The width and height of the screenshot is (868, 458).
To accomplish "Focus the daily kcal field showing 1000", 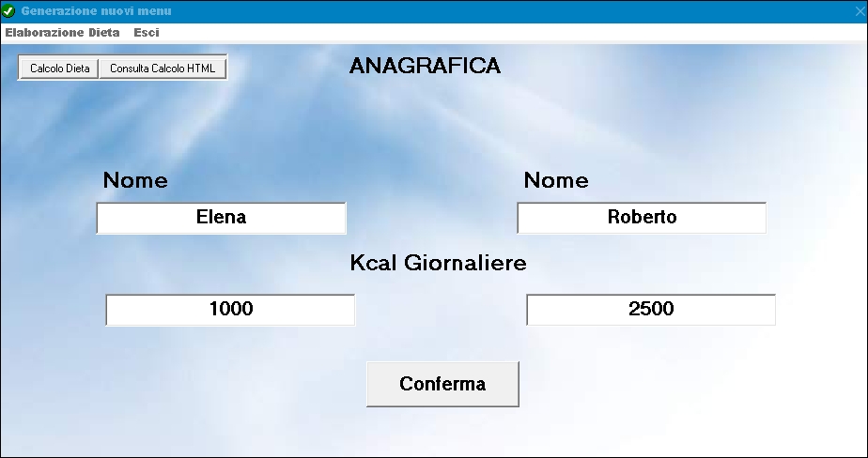I will (230, 310).
